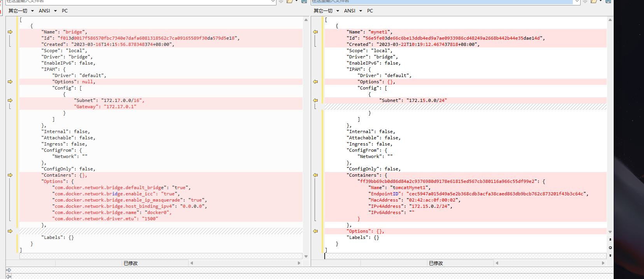Open right pane ANSI encoding dropdown

point(353,11)
